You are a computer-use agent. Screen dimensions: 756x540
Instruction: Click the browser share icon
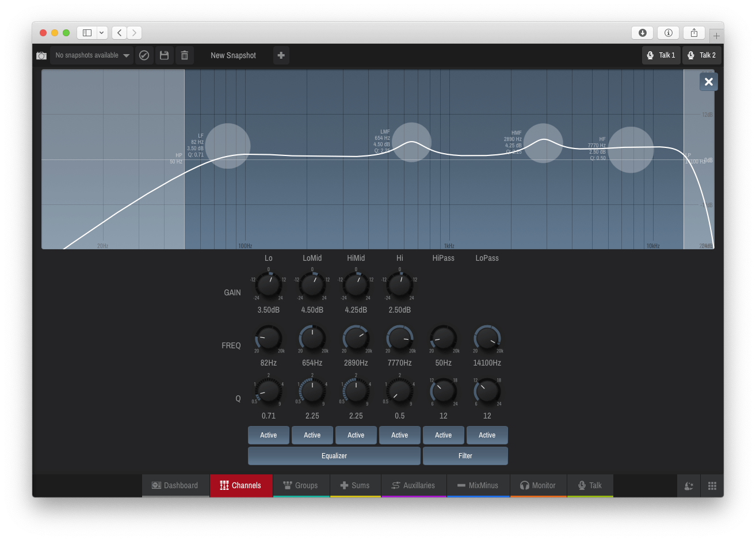[x=694, y=33]
